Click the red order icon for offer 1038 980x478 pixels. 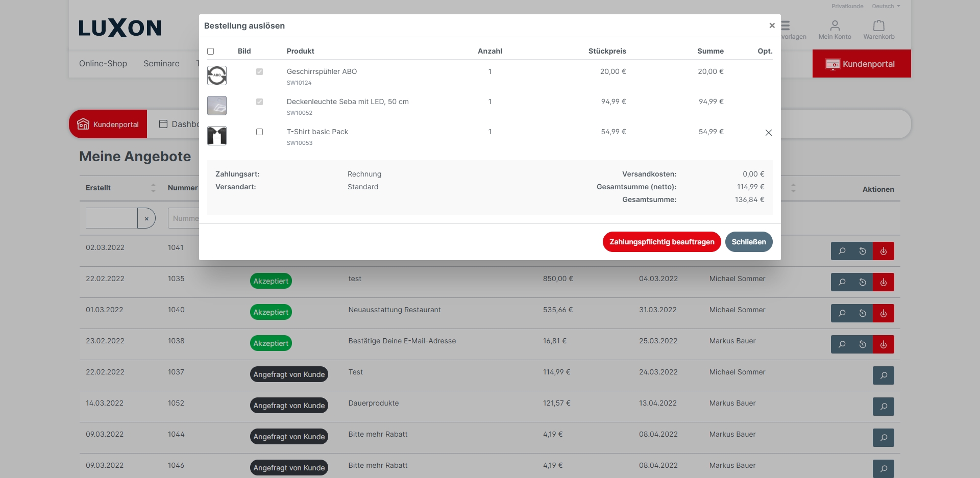(884, 344)
